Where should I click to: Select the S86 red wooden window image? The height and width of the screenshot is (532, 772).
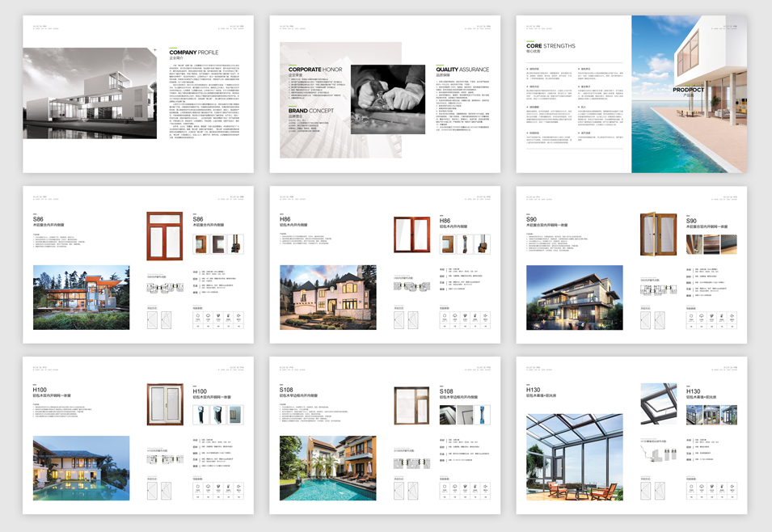pyautogui.click(x=165, y=235)
